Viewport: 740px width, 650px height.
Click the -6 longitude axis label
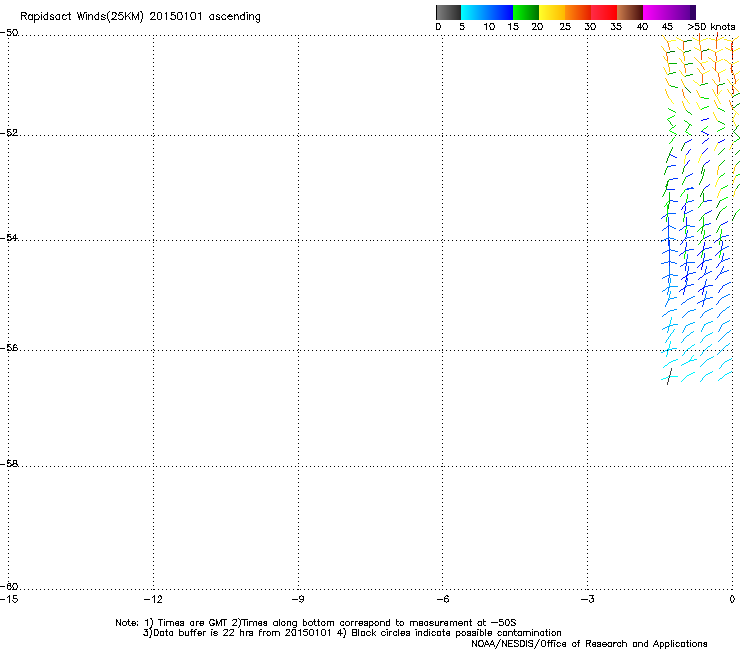point(442,599)
